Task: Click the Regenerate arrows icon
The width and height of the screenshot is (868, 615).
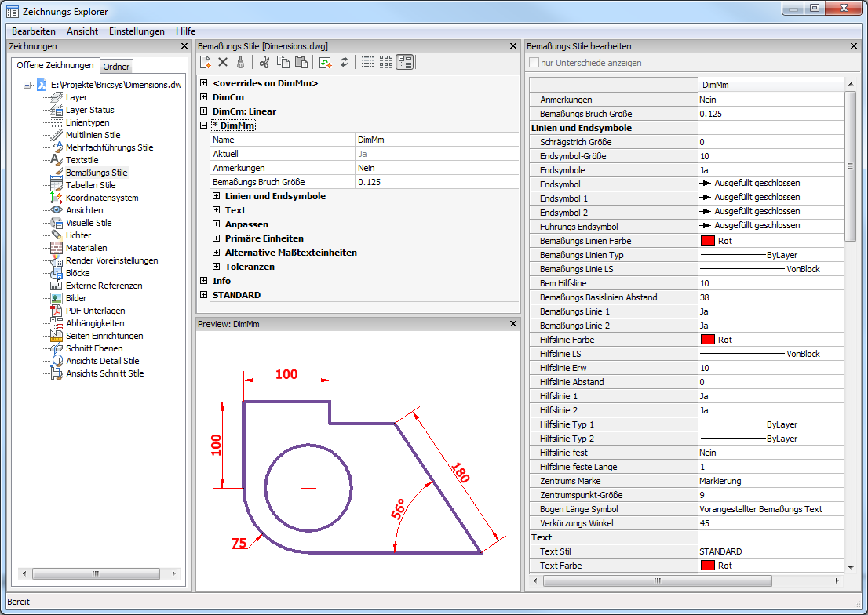Action: coord(343,62)
